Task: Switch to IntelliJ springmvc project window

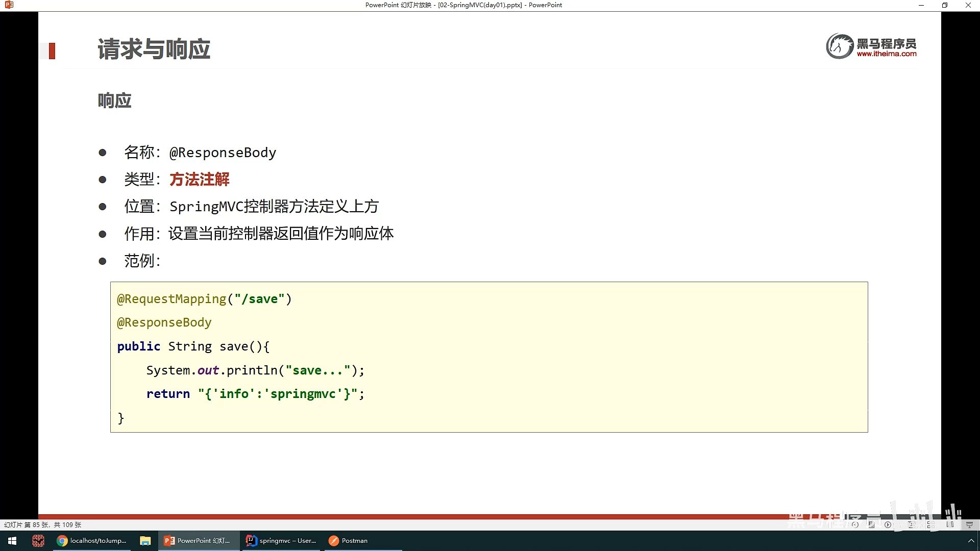Action: 281,541
